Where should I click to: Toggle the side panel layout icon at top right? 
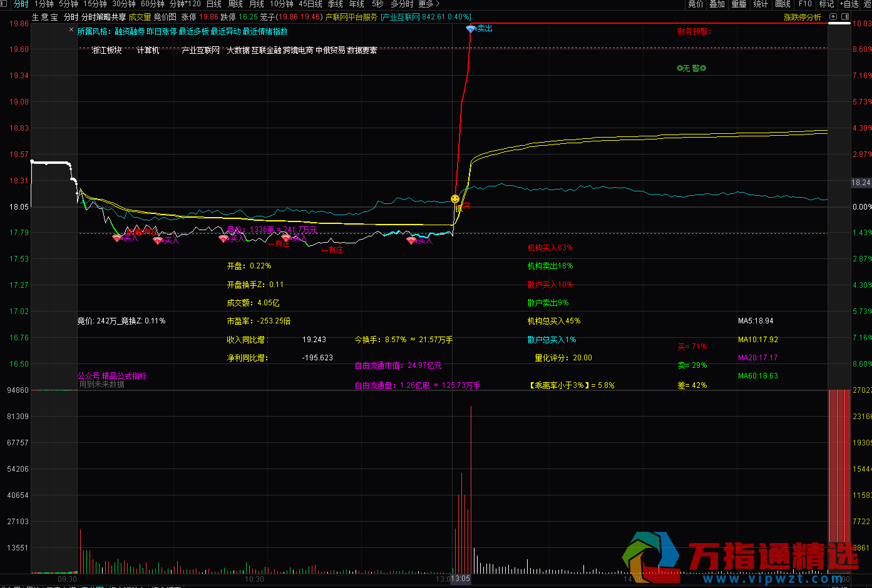pyautogui.click(x=844, y=17)
